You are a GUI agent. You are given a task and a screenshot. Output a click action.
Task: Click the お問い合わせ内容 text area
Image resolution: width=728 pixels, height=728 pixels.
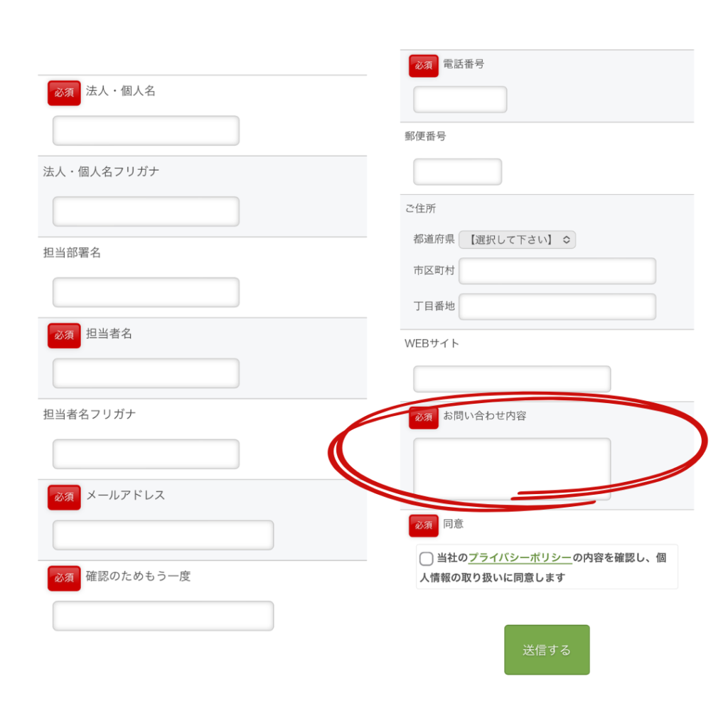click(512, 468)
